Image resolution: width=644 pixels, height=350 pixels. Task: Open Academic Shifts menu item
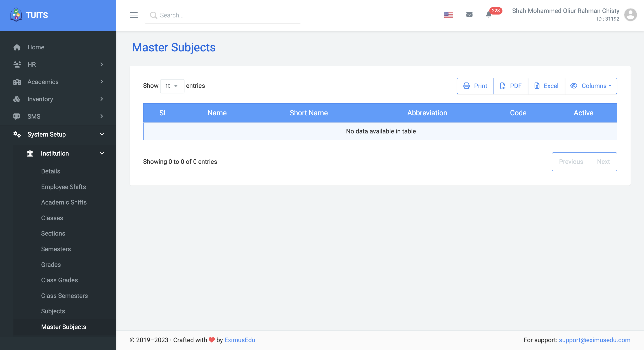64,202
